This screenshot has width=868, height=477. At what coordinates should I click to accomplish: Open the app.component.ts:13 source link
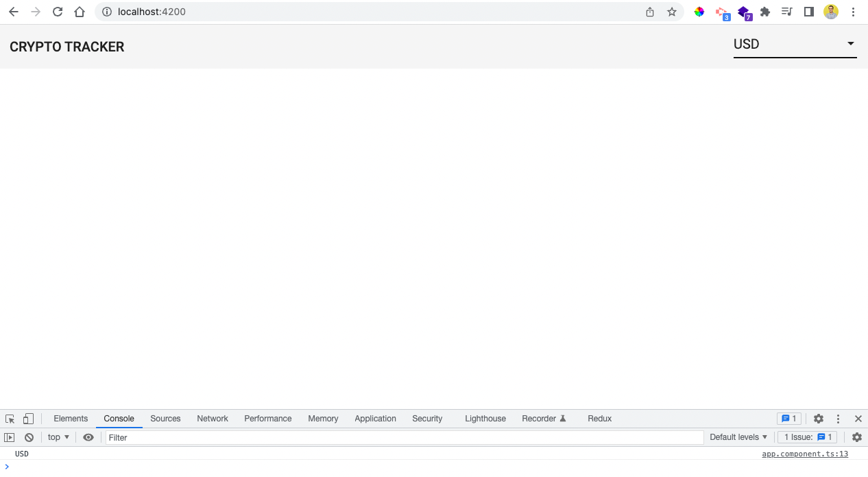coord(805,454)
